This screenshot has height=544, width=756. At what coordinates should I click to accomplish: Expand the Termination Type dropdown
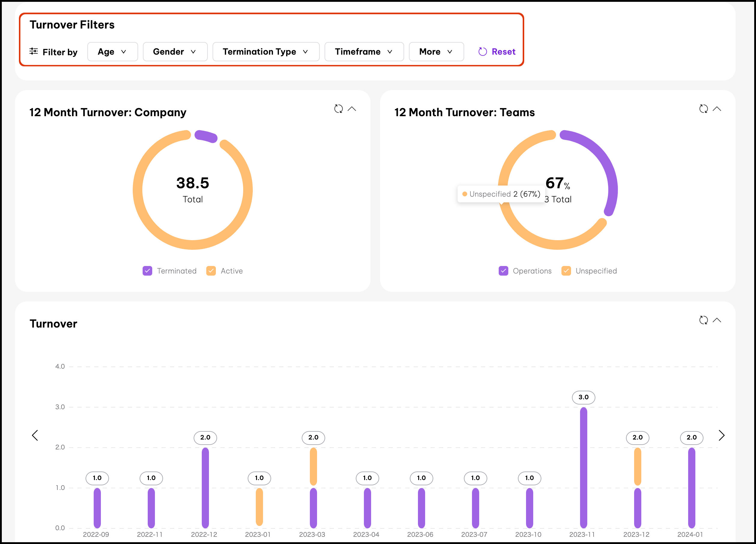[x=266, y=52]
